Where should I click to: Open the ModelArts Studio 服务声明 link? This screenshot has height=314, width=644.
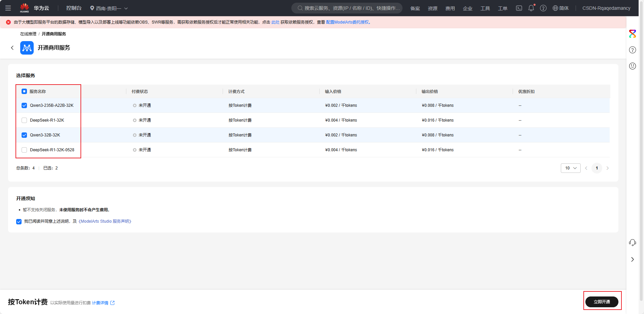point(105,221)
